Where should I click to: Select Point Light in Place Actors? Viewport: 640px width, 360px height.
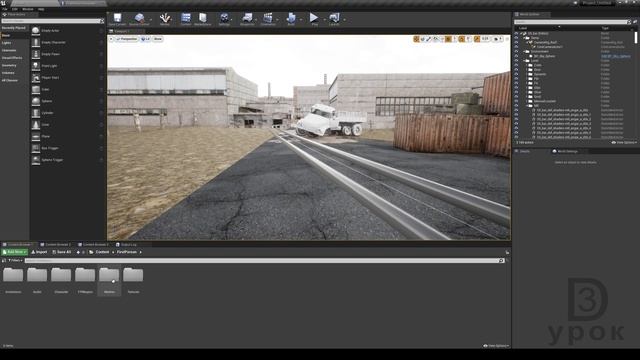[x=67, y=66]
